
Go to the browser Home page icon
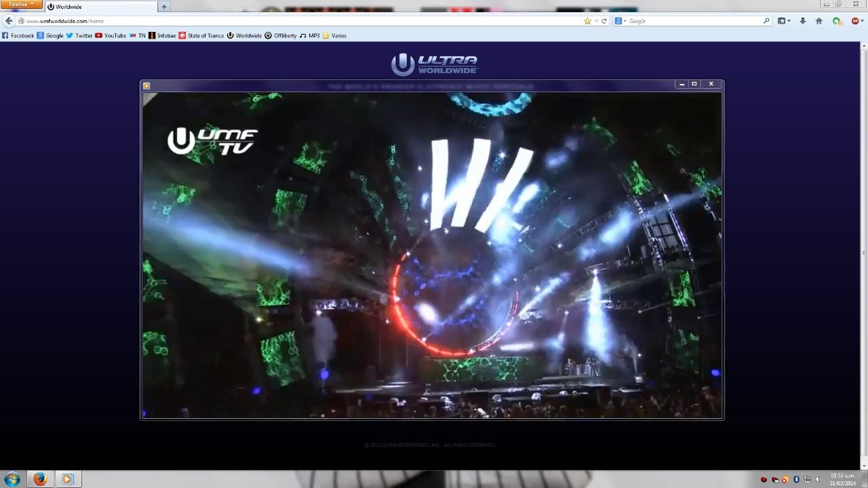pos(818,21)
